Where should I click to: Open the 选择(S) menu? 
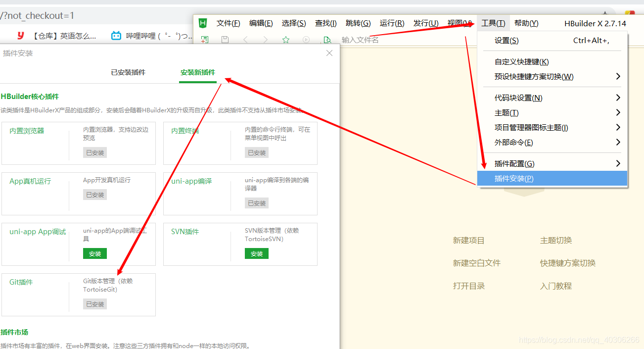(x=294, y=23)
